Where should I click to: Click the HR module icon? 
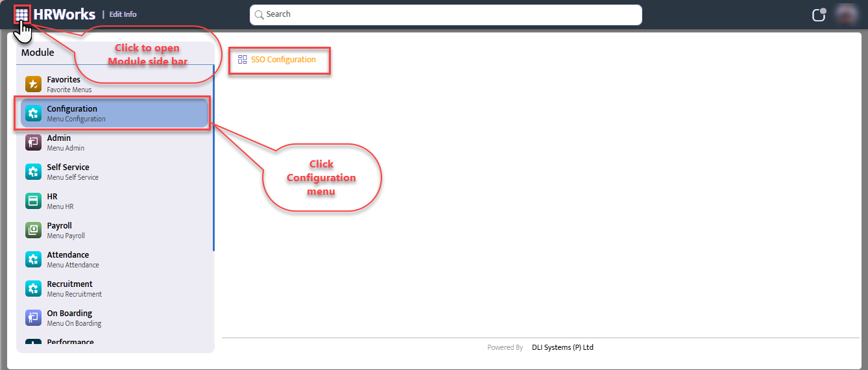pyautogui.click(x=33, y=201)
